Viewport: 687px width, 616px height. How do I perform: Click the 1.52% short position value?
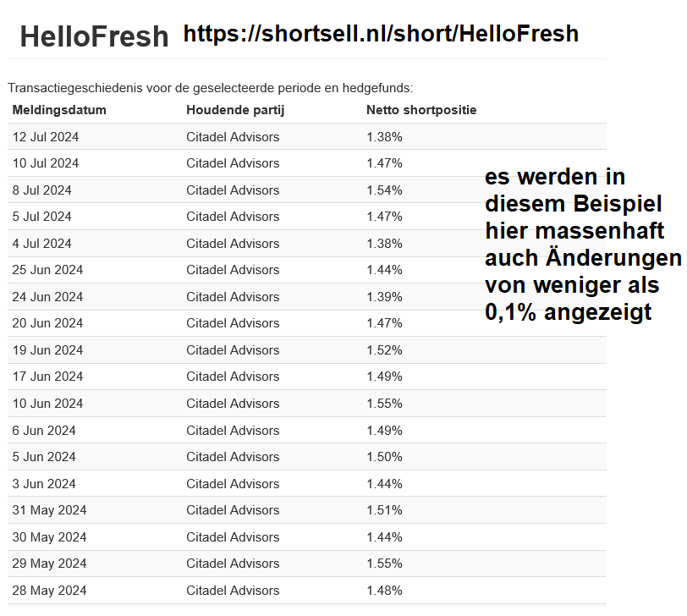(x=384, y=350)
